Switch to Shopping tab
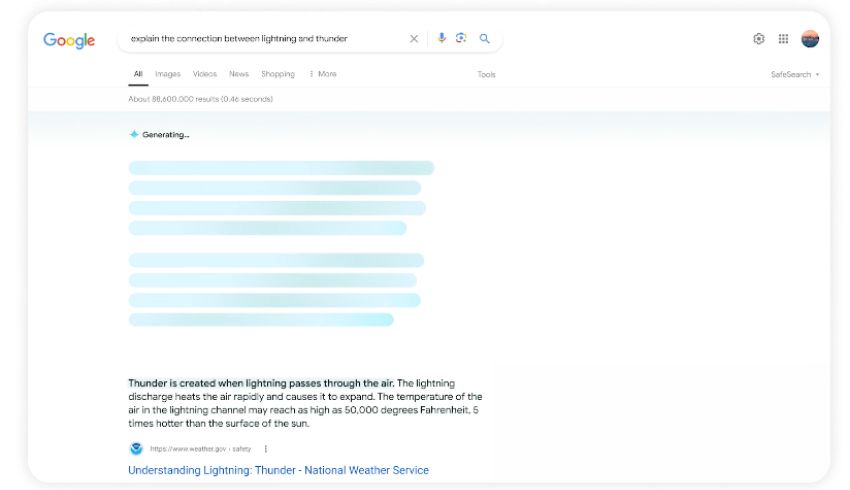850x490 pixels. [278, 74]
